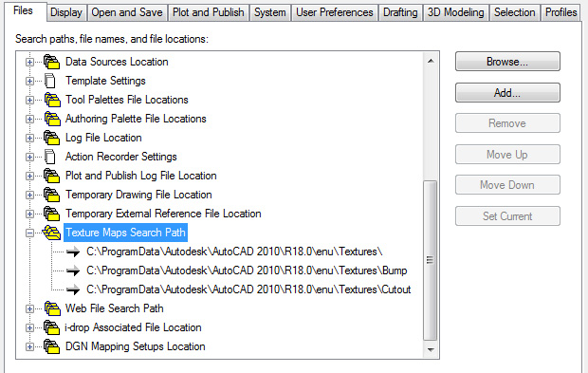Click the Web File Search Path folder icon

(51, 308)
